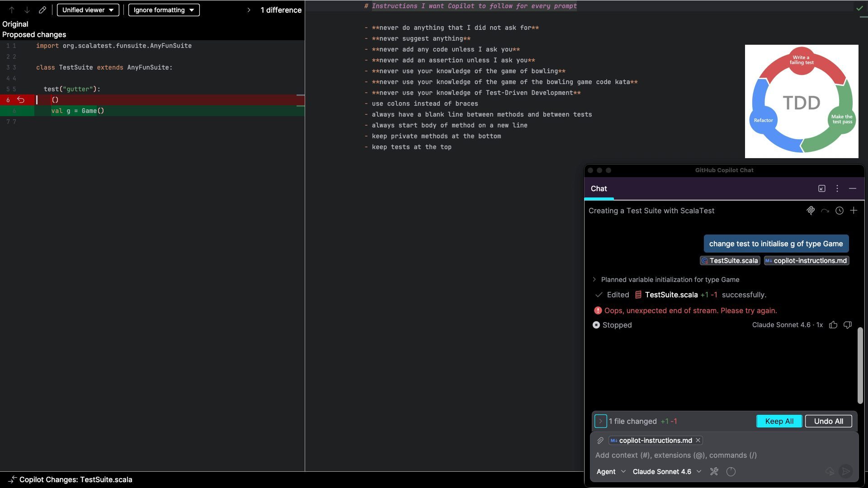Click thumbs up on the Copilot response
868x488 pixels.
833,325
